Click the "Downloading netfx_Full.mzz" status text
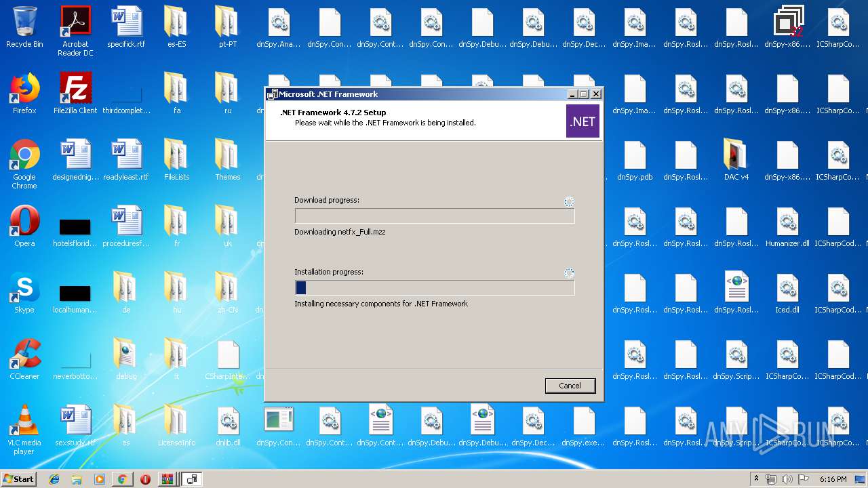868x488 pixels. pos(340,232)
